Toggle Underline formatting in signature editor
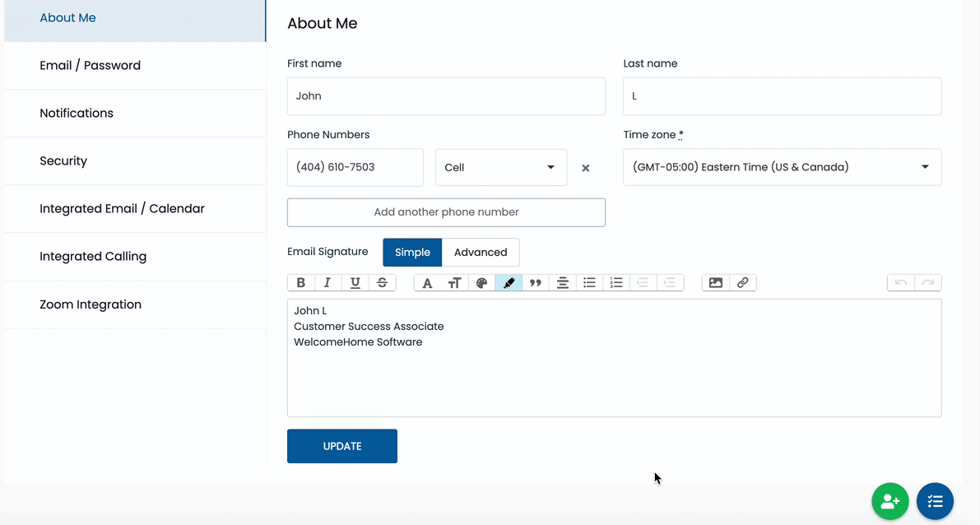This screenshot has width=980, height=525. click(x=355, y=282)
